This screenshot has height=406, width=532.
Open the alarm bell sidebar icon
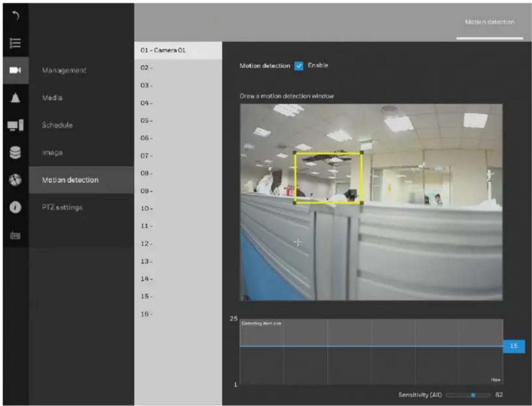pyautogui.click(x=15, y=98)
